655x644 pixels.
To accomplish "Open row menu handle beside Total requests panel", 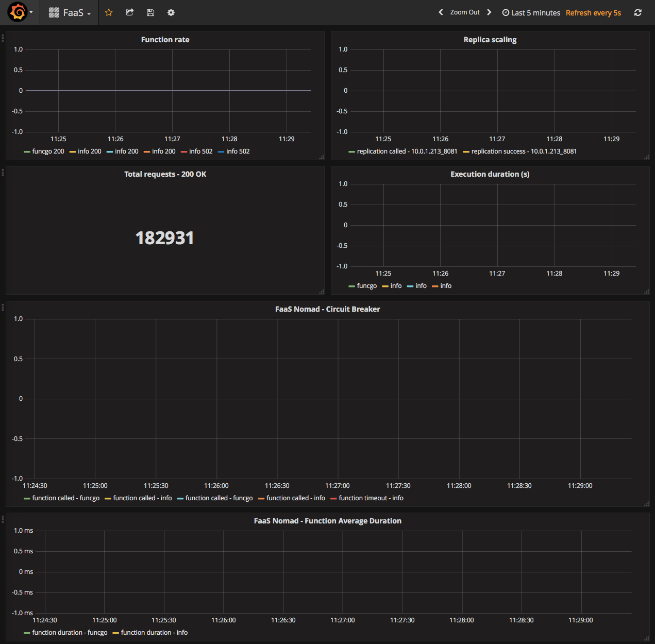I will [3, 172].
